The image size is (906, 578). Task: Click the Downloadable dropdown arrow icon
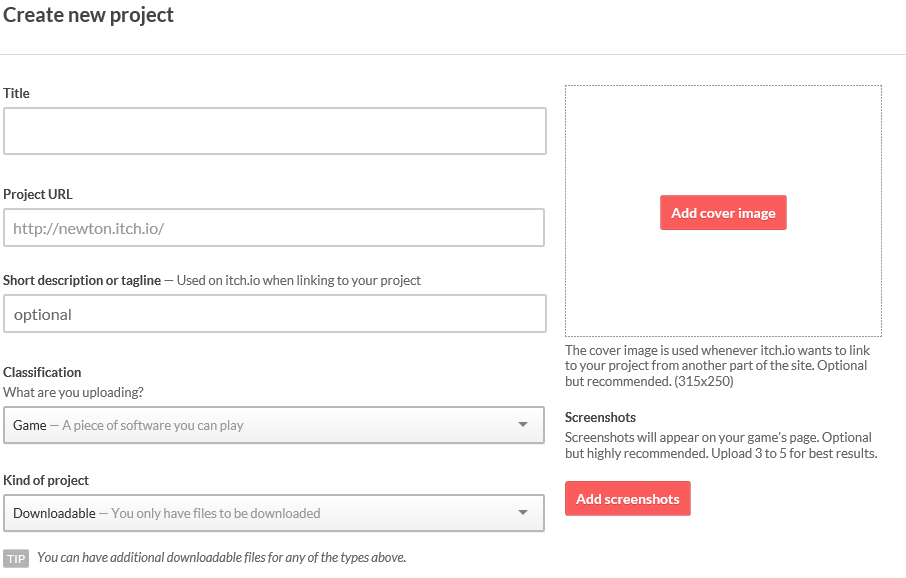point(523,513)
